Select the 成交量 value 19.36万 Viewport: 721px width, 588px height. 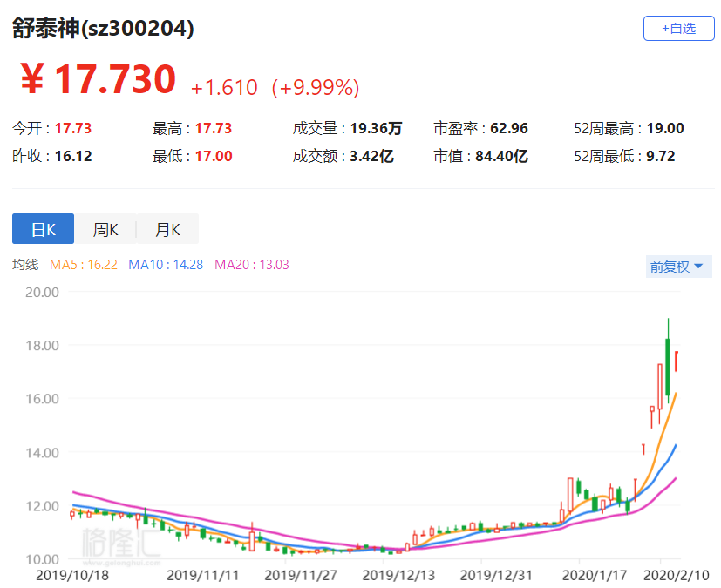point(376,128)
